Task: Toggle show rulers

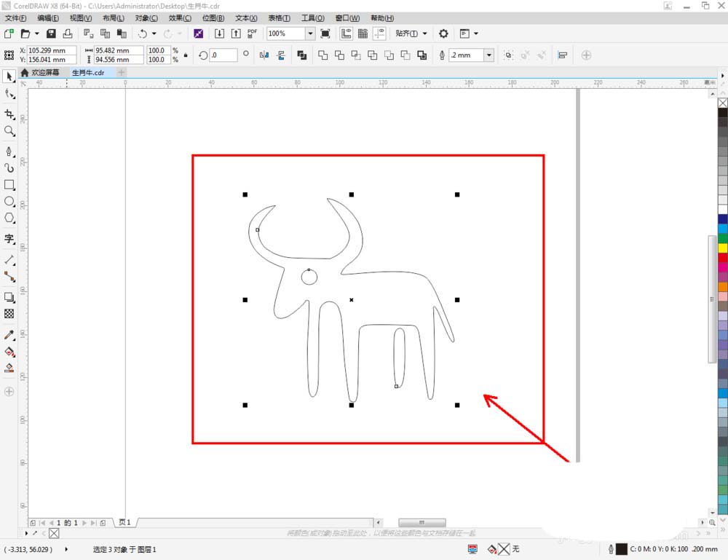Action: point(346,33)
